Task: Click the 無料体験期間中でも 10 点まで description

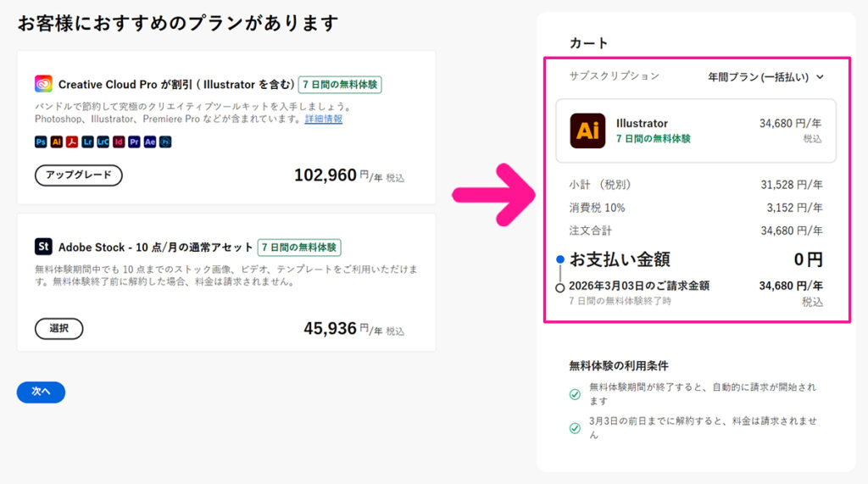Action: click(225, 275)
